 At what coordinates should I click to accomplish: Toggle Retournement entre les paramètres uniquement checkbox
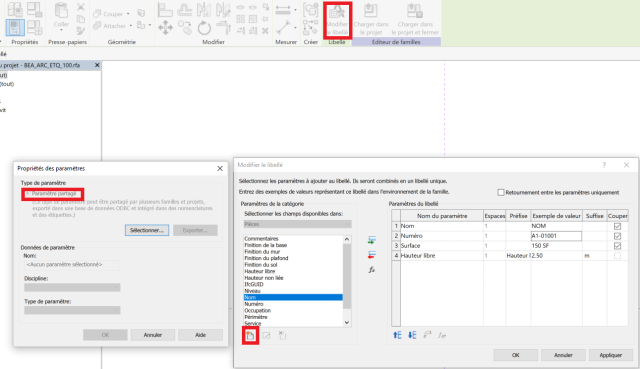[x=501, y=192]
